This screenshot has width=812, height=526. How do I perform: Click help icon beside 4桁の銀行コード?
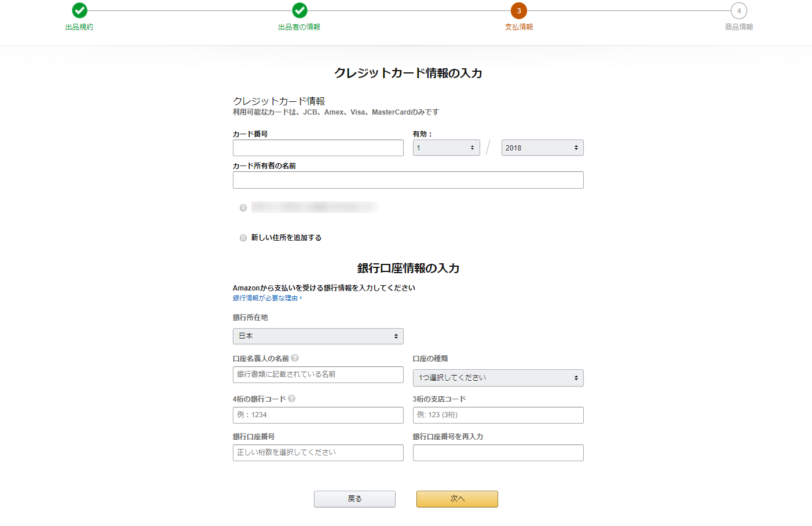292,399
